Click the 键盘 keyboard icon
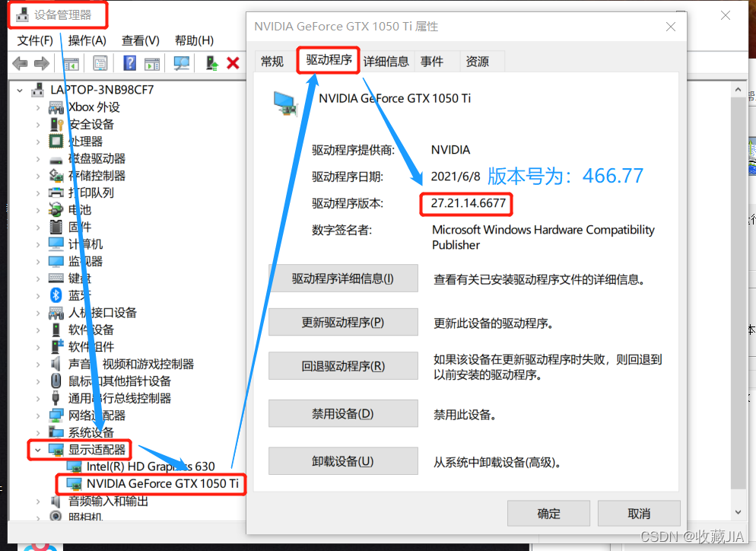The width and height of the screenshot is (756, 551). pyautogui.click(x=56, y=278)
